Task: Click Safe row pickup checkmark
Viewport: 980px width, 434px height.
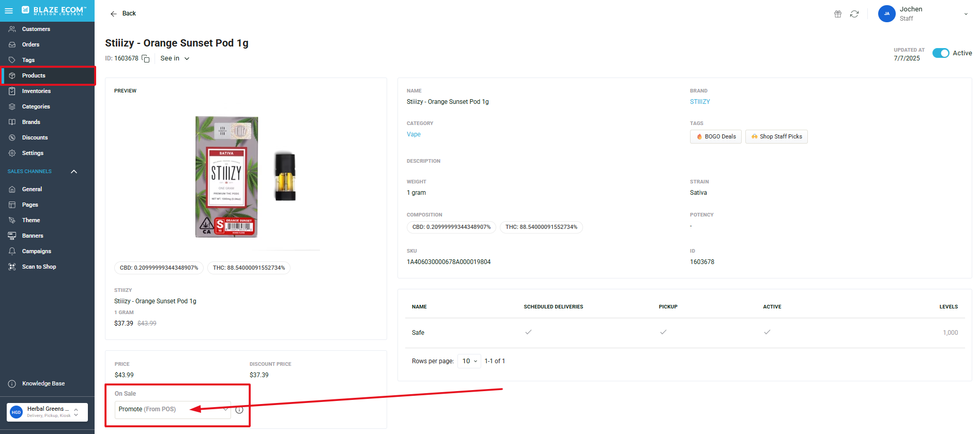Action: [x=663, y=332]
